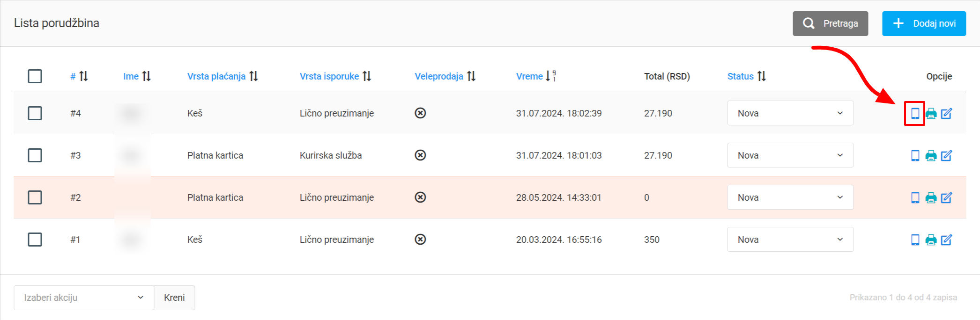Image resolution: width=980 pixels, height=320 pixels.
Task: Open the status dropdown for order #4
Action: (x=790, y=113)
